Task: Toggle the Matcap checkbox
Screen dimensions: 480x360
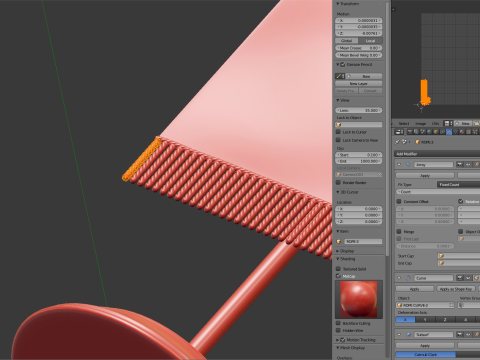Action: click(x=338, y=276)
